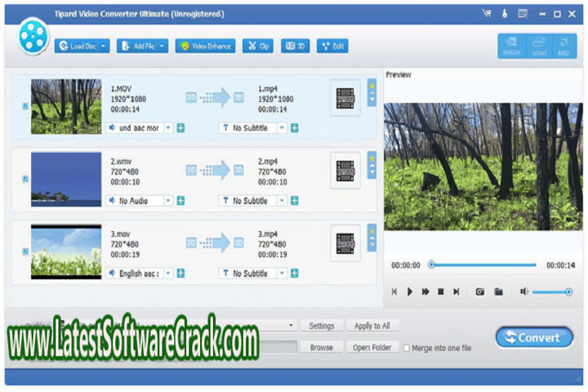Open the 3D settings tool
This screenshot has width=588, height=392.
pos(295,47)
